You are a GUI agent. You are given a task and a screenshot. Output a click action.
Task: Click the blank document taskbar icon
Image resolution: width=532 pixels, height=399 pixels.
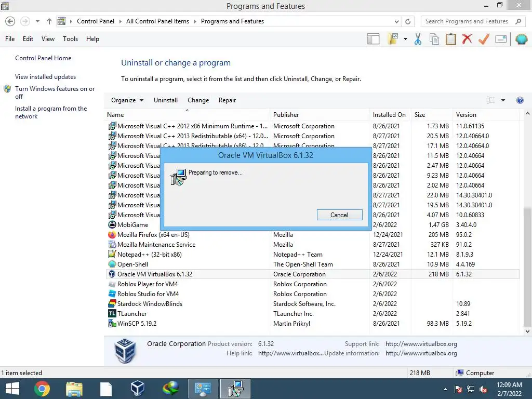[106, 389]
